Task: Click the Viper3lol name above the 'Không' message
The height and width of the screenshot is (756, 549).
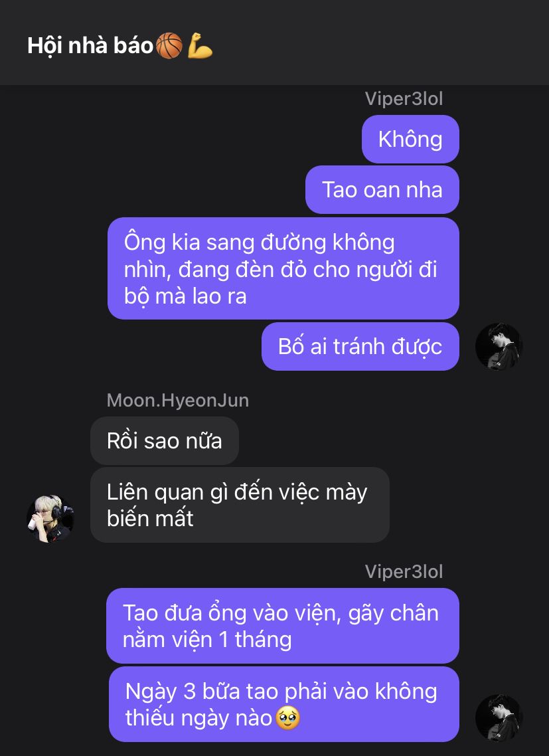Action: point(404,99)
